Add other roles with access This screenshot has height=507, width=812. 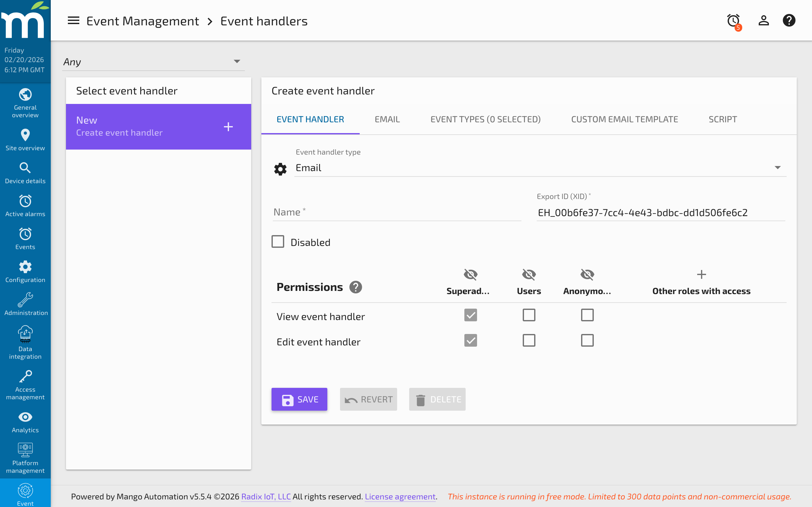pos(701,274)
